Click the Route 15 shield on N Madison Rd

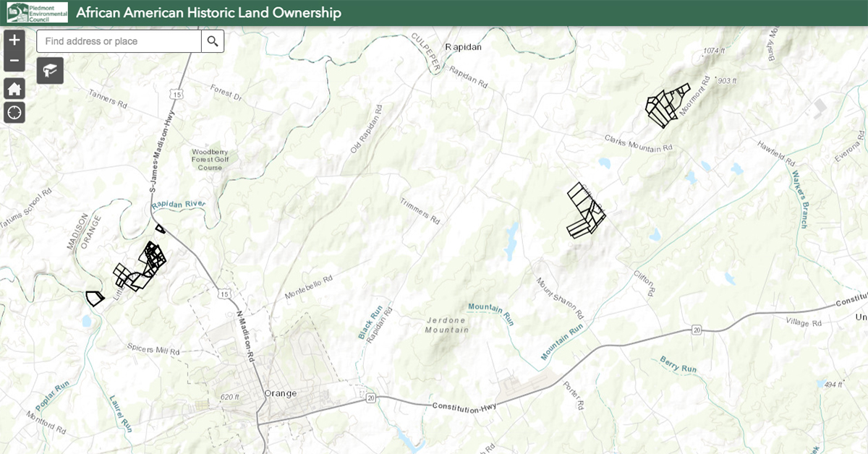(x=226, y=294)
